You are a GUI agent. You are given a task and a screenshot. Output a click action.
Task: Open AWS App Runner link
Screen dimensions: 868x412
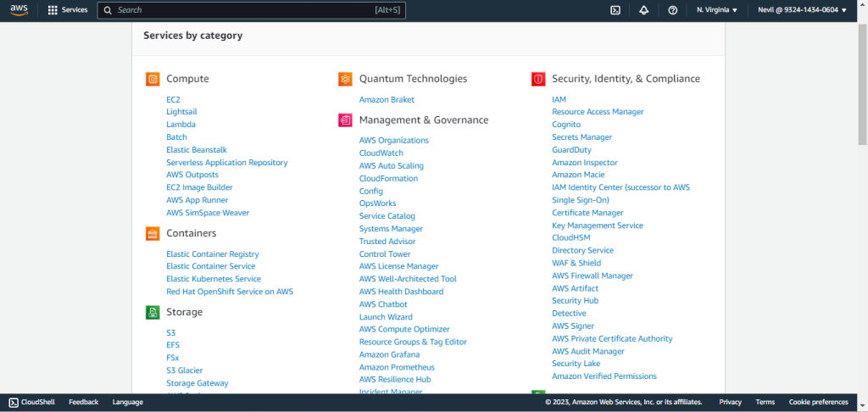click(197, 200)
